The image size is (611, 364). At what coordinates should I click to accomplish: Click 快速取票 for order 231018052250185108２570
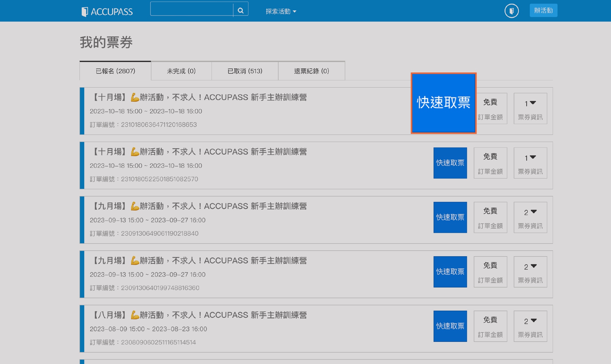(x=450, y=163)
